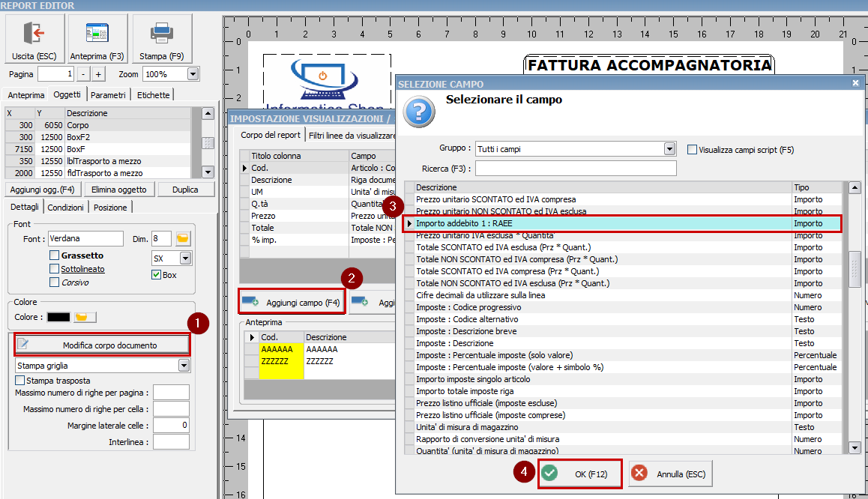Cancel with Annulla (ESC) button
Screen dimensions: 868x499
pyautogui.click(x=670, y=474)
